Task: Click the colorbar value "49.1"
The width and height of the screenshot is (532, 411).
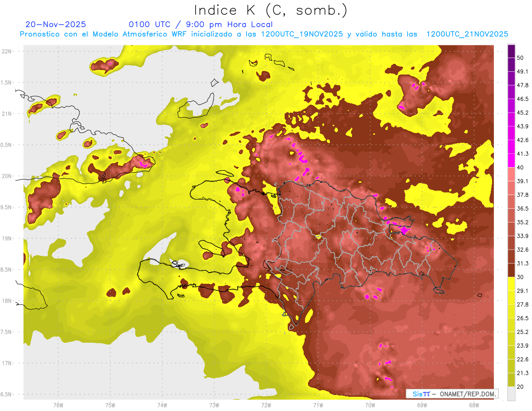Action: click(x=523, y=71)
